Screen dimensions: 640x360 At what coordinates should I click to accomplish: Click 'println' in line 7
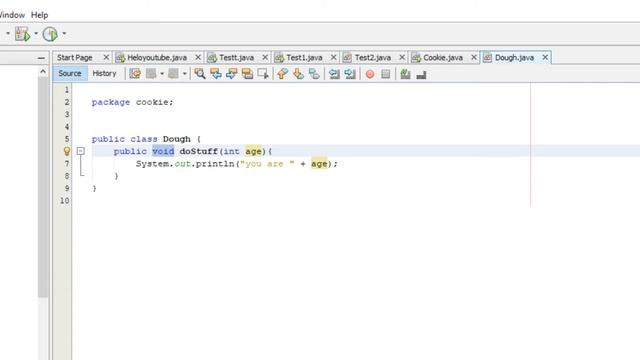215,164
